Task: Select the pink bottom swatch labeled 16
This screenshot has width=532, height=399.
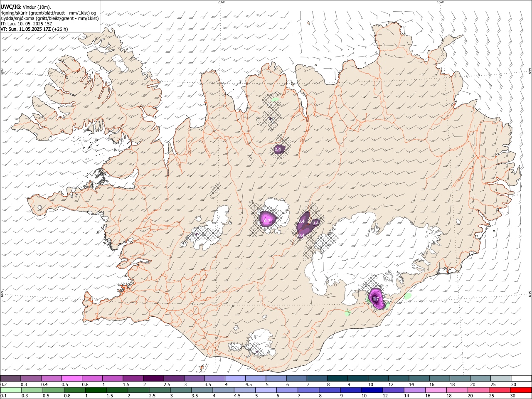Action: click(x=436, y=390)
